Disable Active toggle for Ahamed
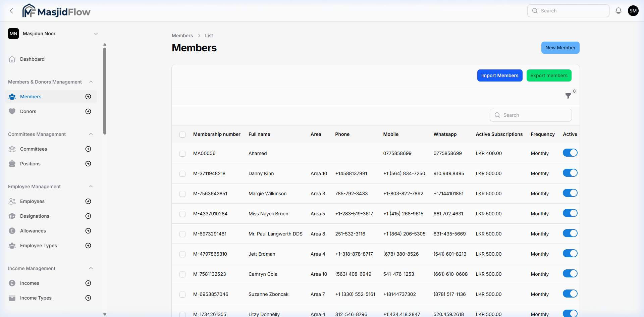644x317 pixels. (570, 153)
